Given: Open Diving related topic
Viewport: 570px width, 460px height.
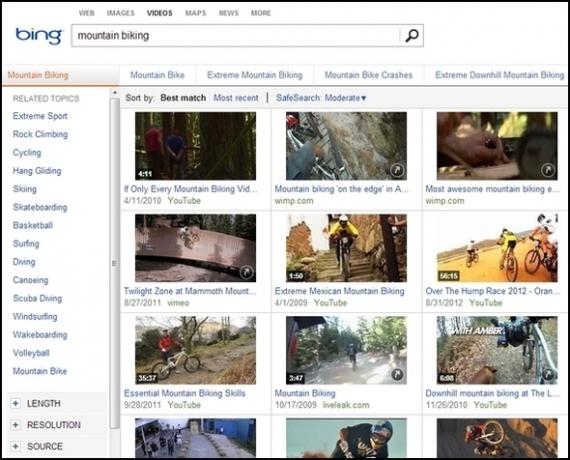Looking at the screenshot, I should [24, 262].
